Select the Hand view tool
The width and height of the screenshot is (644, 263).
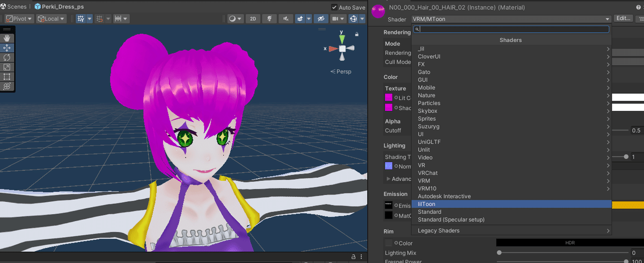click(7, 38)
